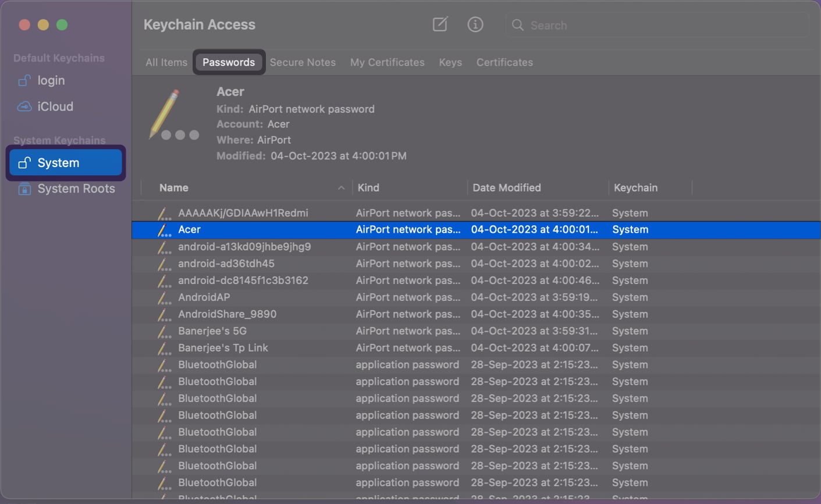Sort list by Date Modified column
Screen dimensions: 821x504
(507, 188)
